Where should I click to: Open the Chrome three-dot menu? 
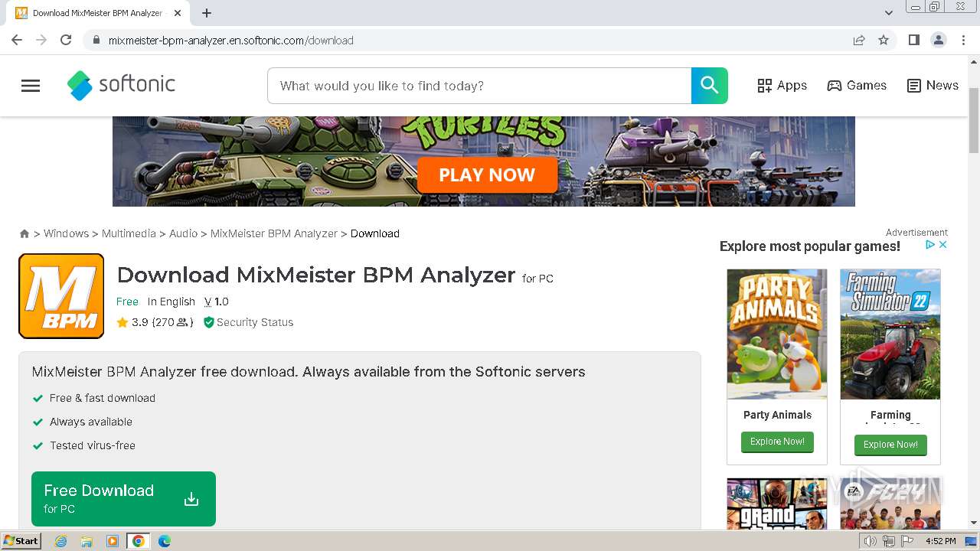(x=962, y=40)
